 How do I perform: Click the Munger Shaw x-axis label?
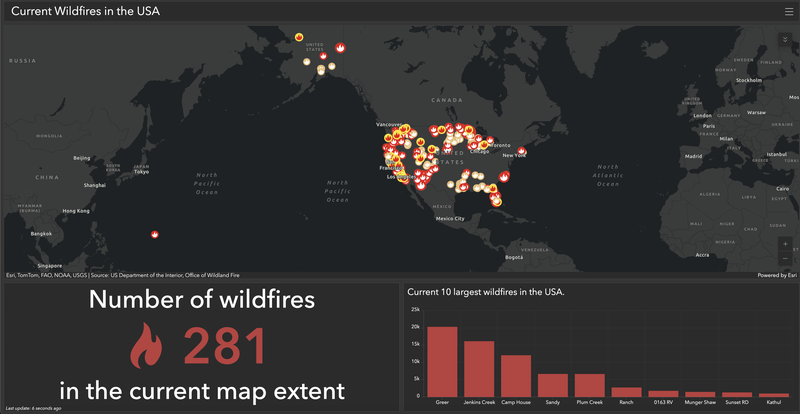coord(700,402)
